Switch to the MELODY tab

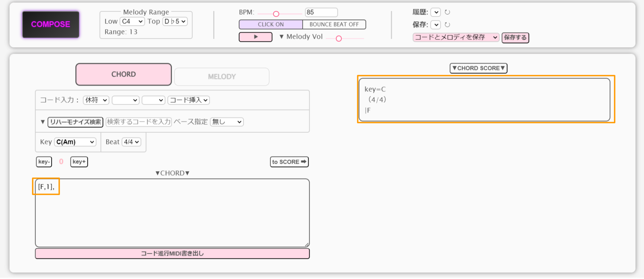pyautogui.click(x=222, y=77)
